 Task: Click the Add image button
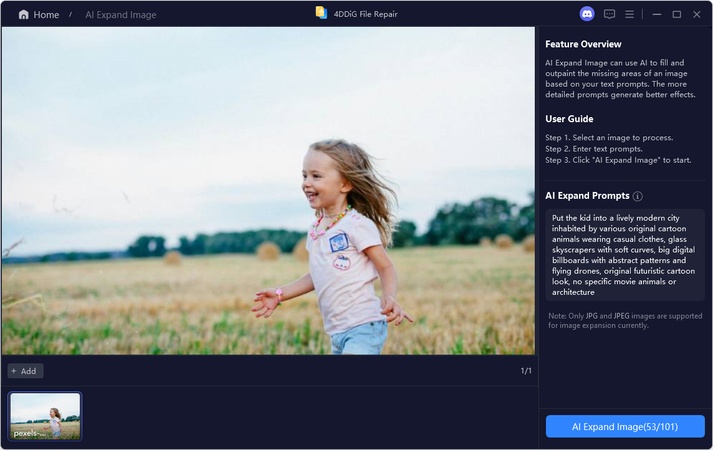(x=25, y=371)
